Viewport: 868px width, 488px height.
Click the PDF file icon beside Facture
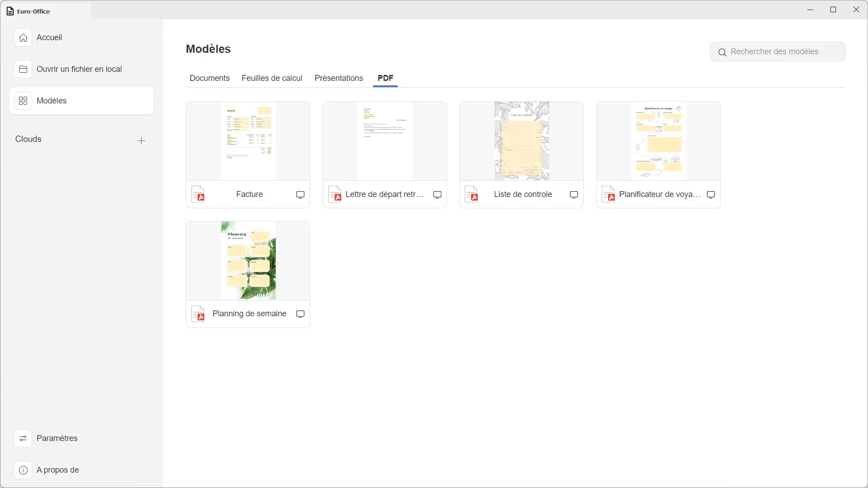click(198, 194)
